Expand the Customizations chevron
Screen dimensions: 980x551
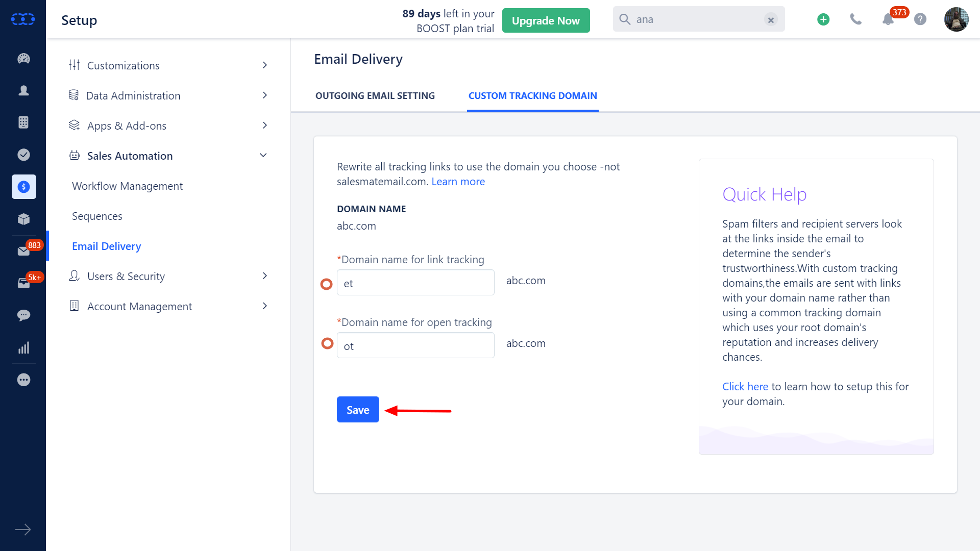click(x=264, y=65)
